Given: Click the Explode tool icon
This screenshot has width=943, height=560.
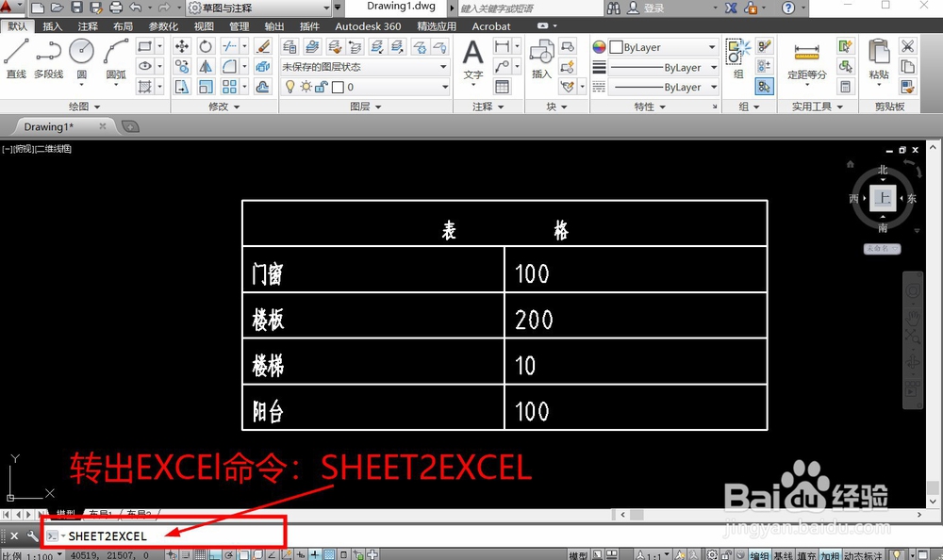Looking at the screenshot, I should pyautogui.click(x=263, y=67).
